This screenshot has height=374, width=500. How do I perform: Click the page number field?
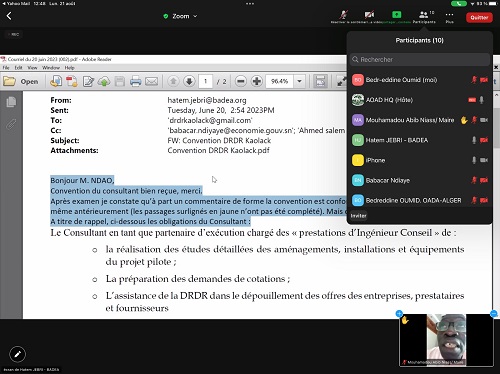(x=206, y=81)
